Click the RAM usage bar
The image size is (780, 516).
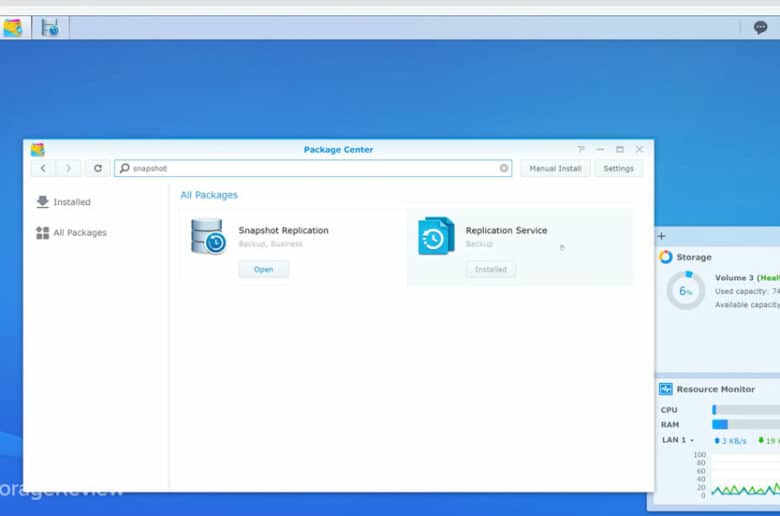[x=746, y=424]
